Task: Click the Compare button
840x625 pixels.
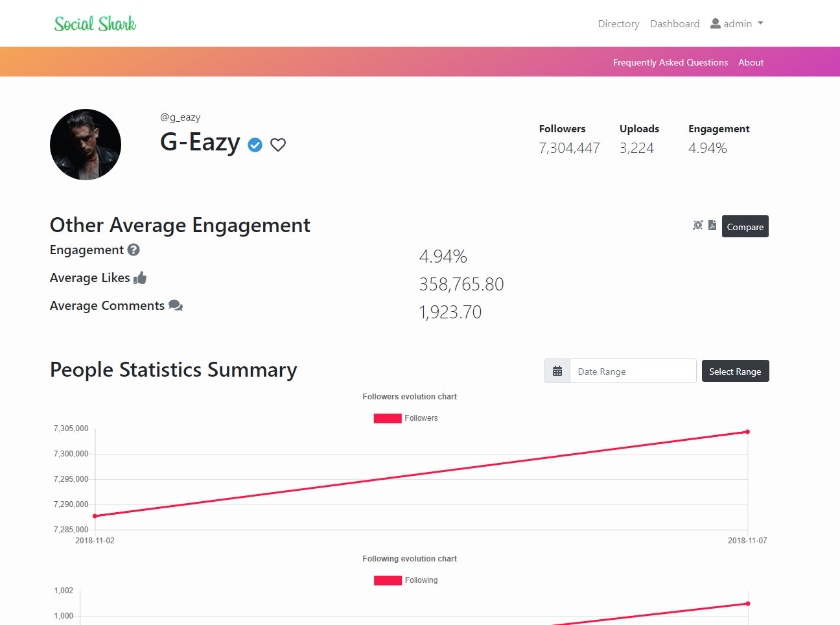Action: (x=745, y=226)
